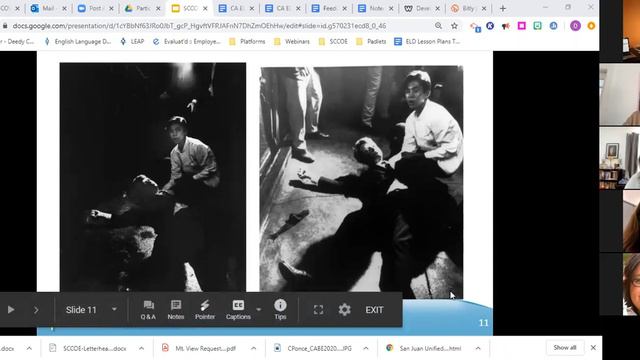Viewport: 640px width, 360px height.
Task: Advance to next slide with arrow
Action: pyautogui.click(x=36, y=310)
